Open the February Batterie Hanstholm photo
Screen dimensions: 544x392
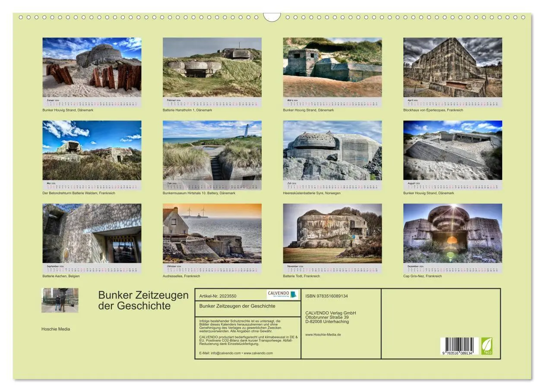pos(212,67)
